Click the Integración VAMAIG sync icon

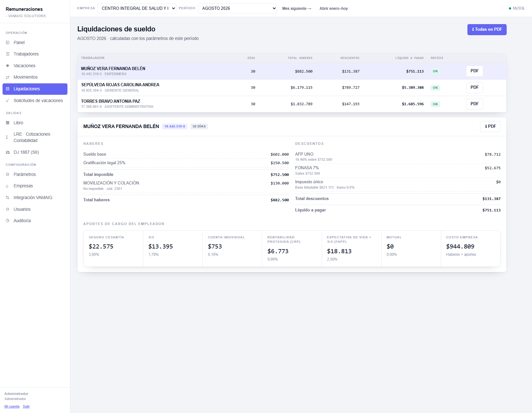(x=8, y=197)
